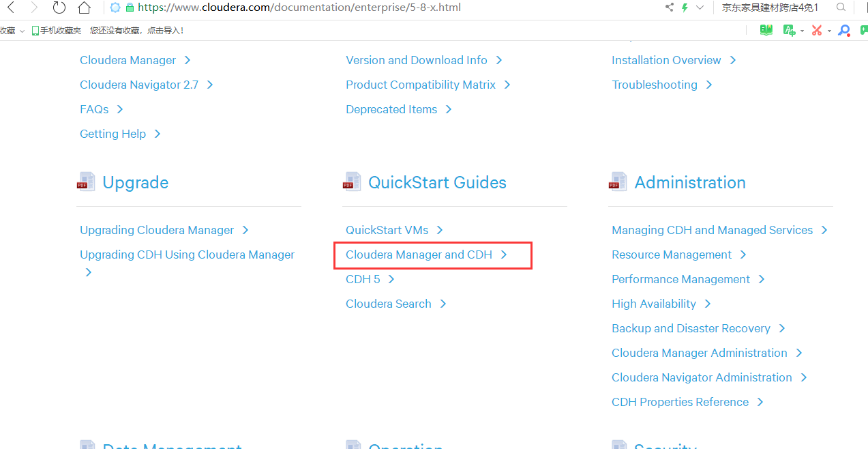Go back with the browser back arrow
The image size is (868, 449).
10,8
